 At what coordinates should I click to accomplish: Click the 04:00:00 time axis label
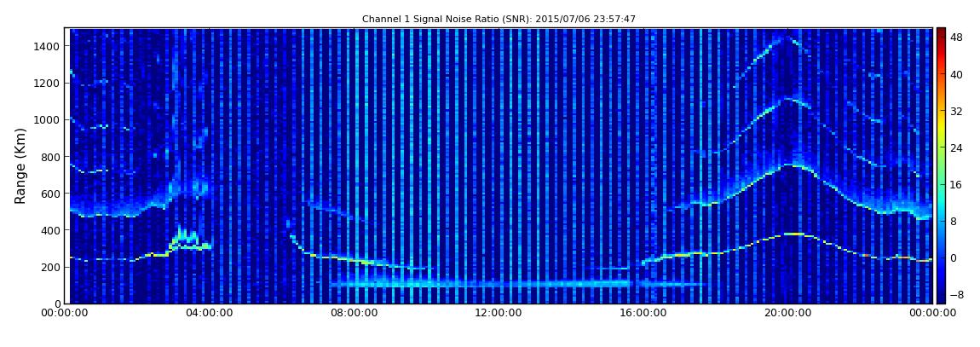click(209, 313)
